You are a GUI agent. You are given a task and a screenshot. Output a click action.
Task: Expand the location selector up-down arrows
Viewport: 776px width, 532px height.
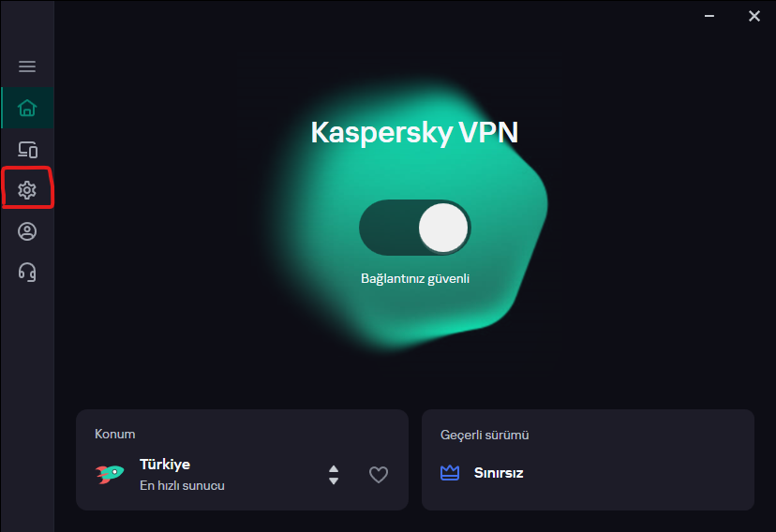[334, 475]
